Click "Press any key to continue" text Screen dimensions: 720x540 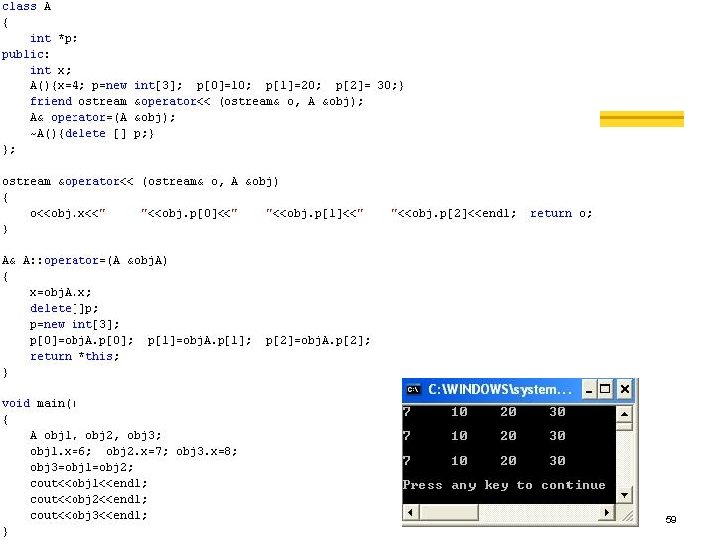pyautogui.click(x=504, y=485)
